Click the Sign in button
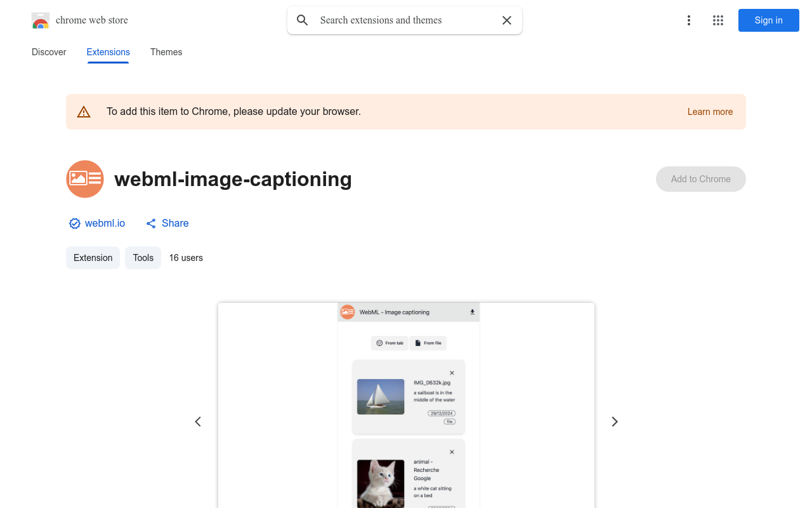 pyautogui.click(x=769, y=20)
